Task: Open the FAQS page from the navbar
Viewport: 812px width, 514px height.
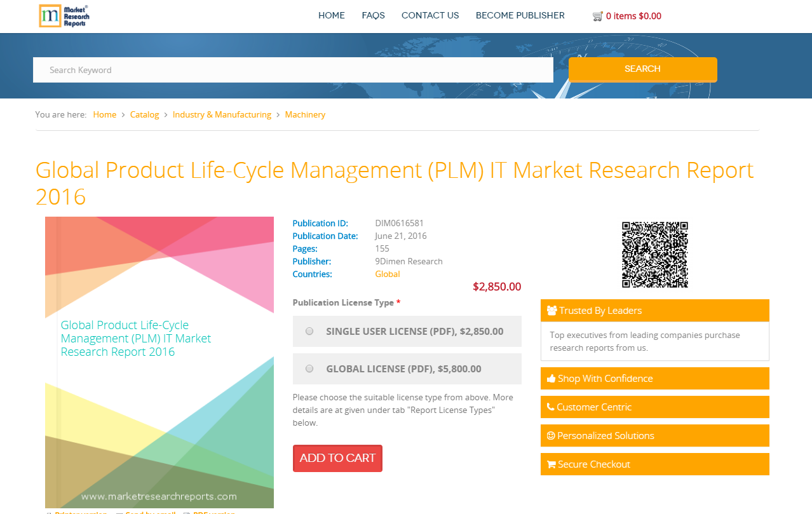Action: 373,15
